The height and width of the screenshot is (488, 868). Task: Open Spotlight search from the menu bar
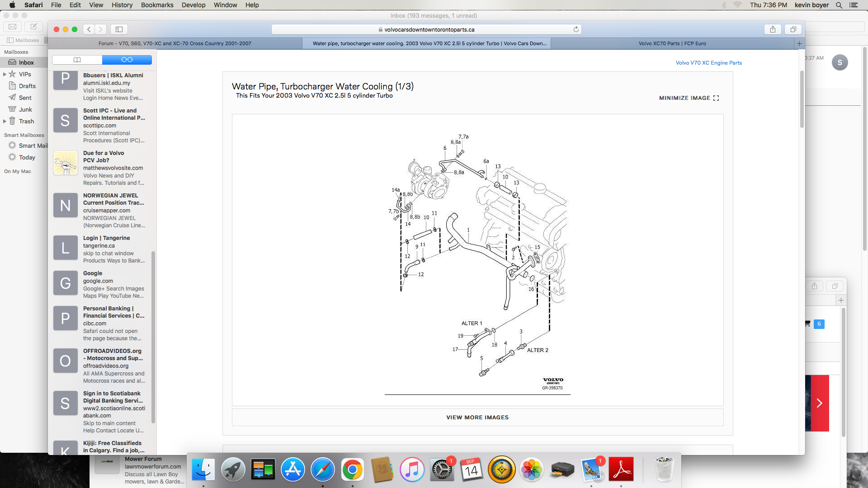click(x=839, y=5)
